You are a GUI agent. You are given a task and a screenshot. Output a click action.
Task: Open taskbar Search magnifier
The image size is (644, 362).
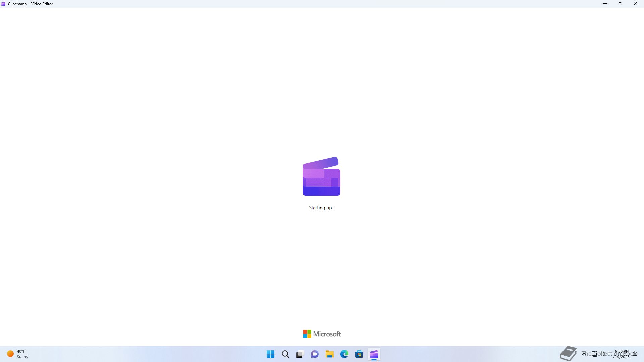(x=285, y=354)
